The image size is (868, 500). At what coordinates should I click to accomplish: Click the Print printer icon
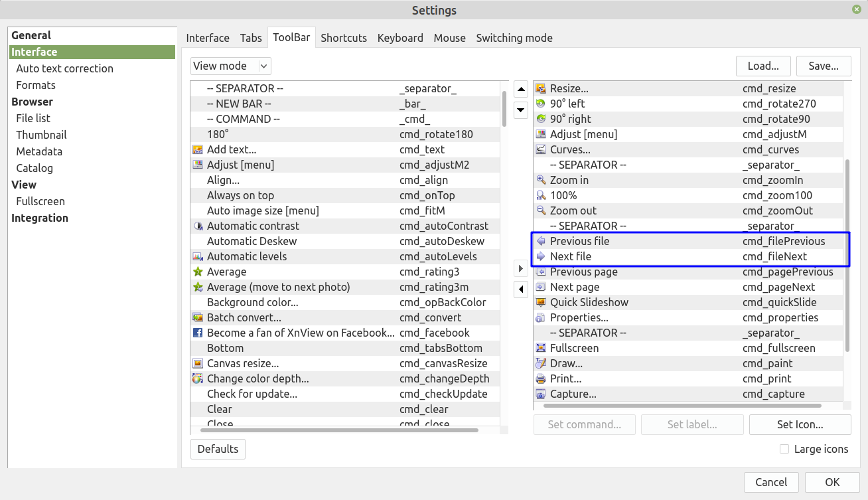pos(540,378)
